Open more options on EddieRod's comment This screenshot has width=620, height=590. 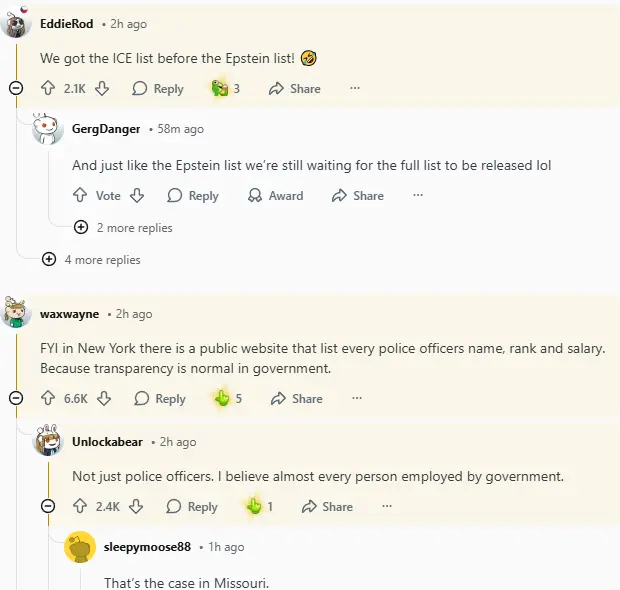point(355,89)
